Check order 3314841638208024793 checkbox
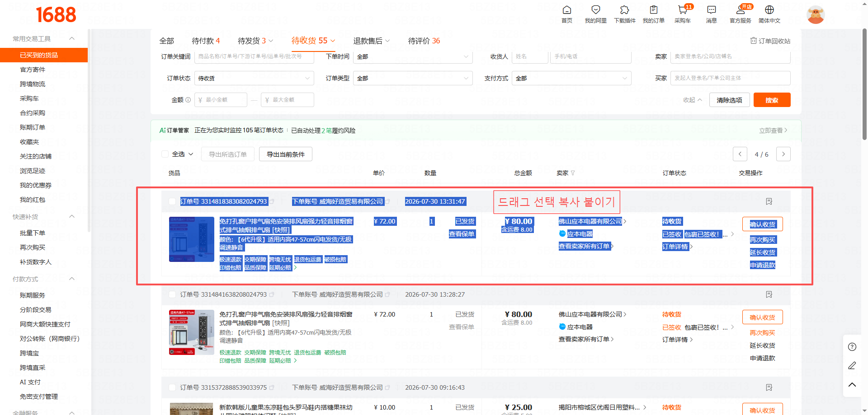Screen dimensions: 868x415 click(x=172, y=294)
